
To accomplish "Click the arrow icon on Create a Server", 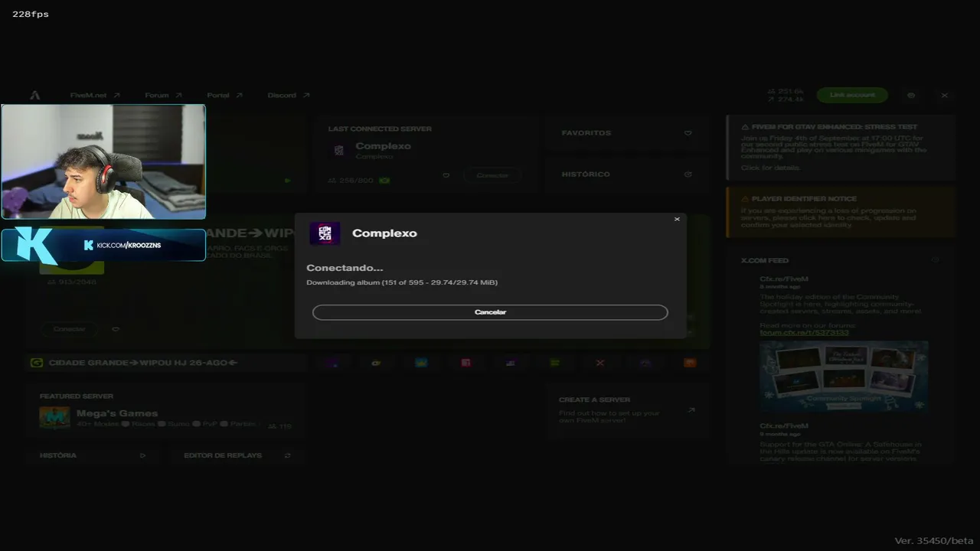I will (x=691, y=410).
